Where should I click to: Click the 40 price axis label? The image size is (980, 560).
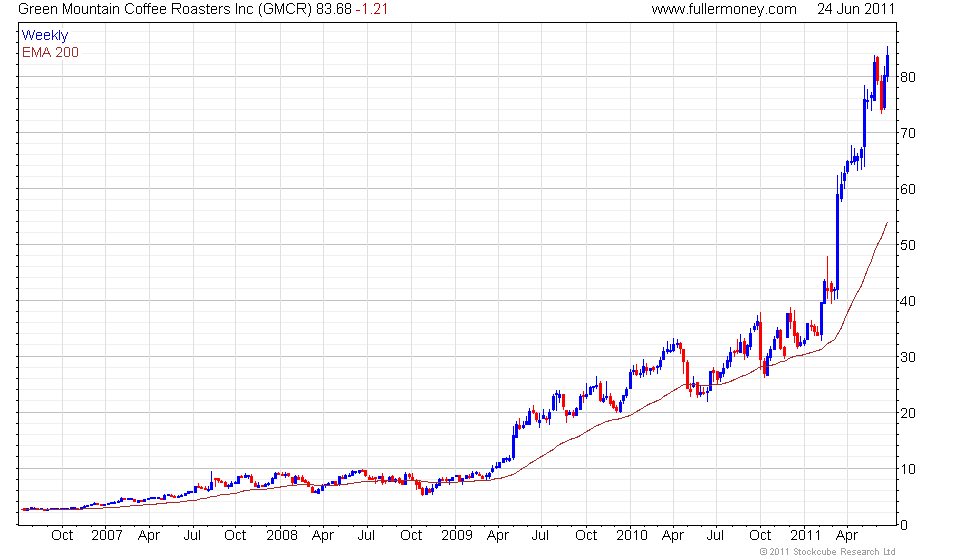tap(908, 301)
